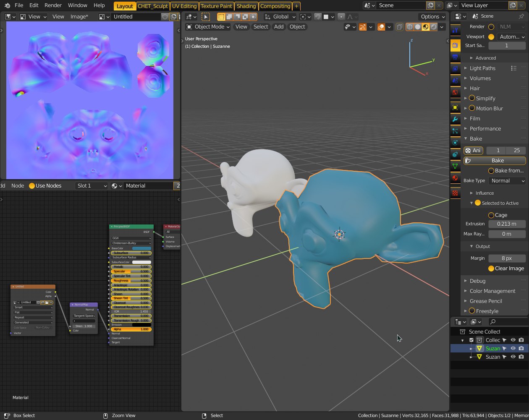Add a new workspace with plus tab

[x=296, y=6]
